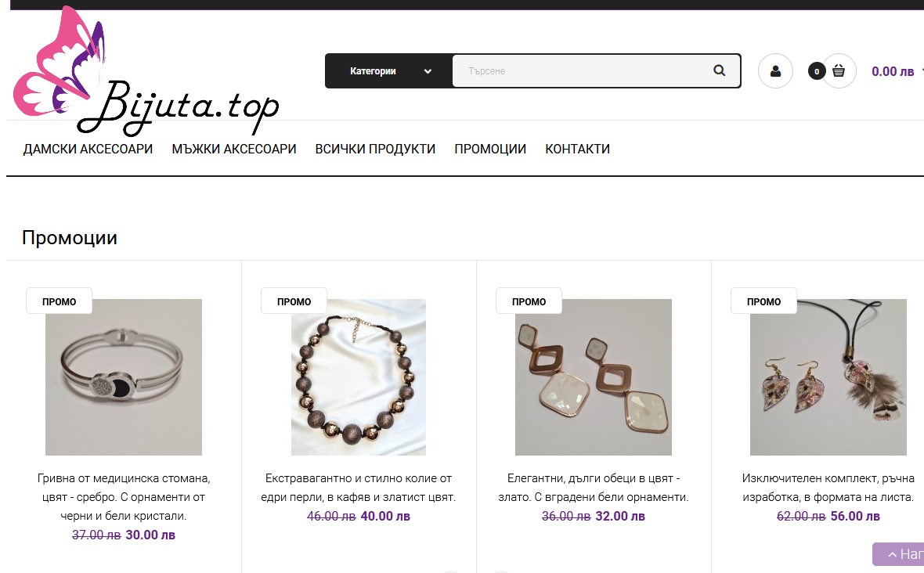Open the Екстравагантно и стилно колие title link
Image resolution: width=924 pixels, height=573 pixels.
click(359, 488)
